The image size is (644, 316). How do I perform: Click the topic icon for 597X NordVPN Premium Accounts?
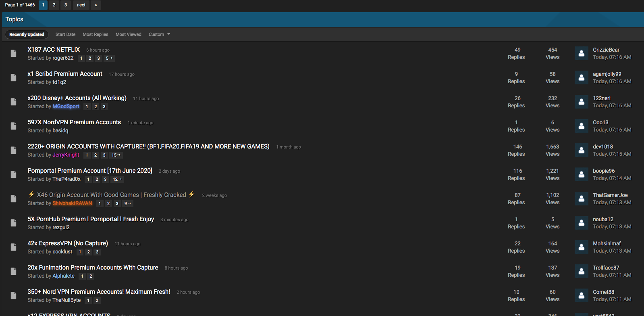[13, 126]
